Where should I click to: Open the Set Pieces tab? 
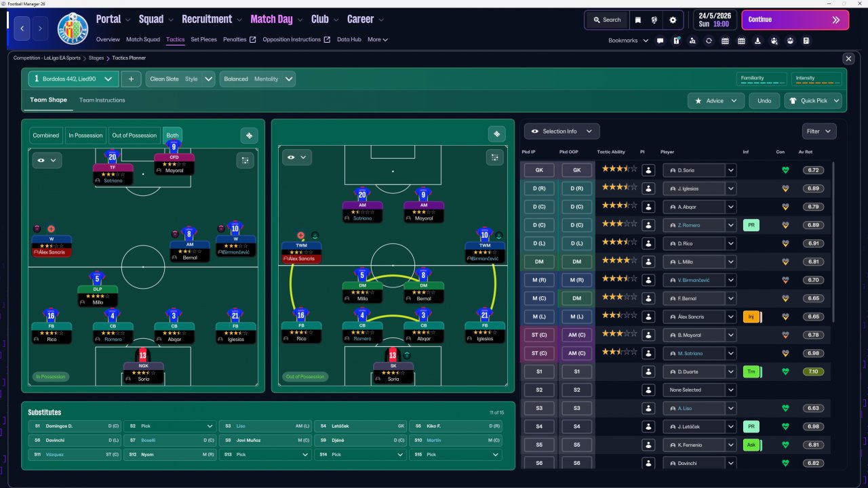pos(204,39)
